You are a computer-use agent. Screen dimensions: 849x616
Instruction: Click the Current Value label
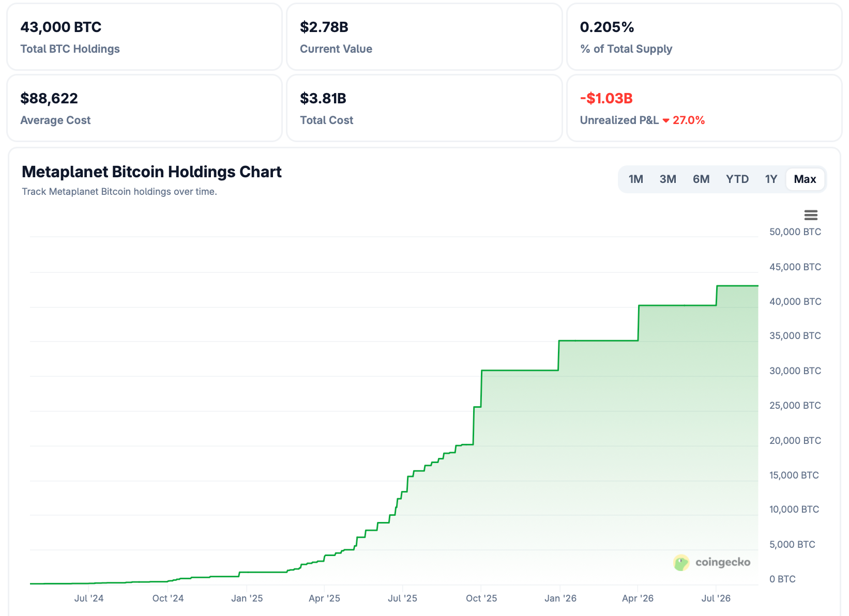pyautogui.click(x=336, y=49)
